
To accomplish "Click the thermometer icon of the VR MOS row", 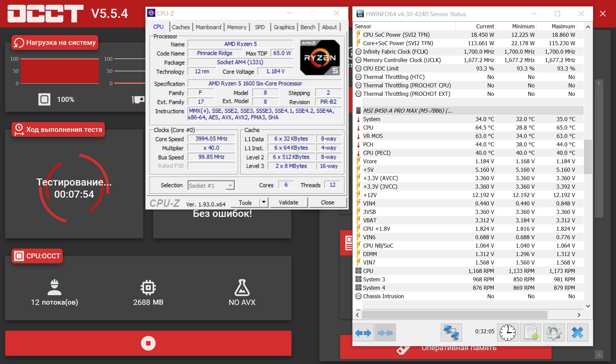I will coord(358,136).
